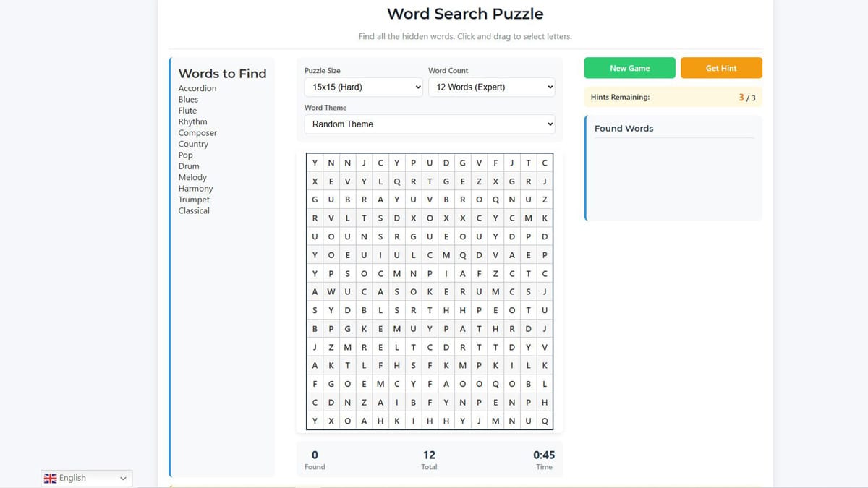Screen dimensions: 868x488
Task: Click the Hints Remaining counter
Action: [673, 97]
